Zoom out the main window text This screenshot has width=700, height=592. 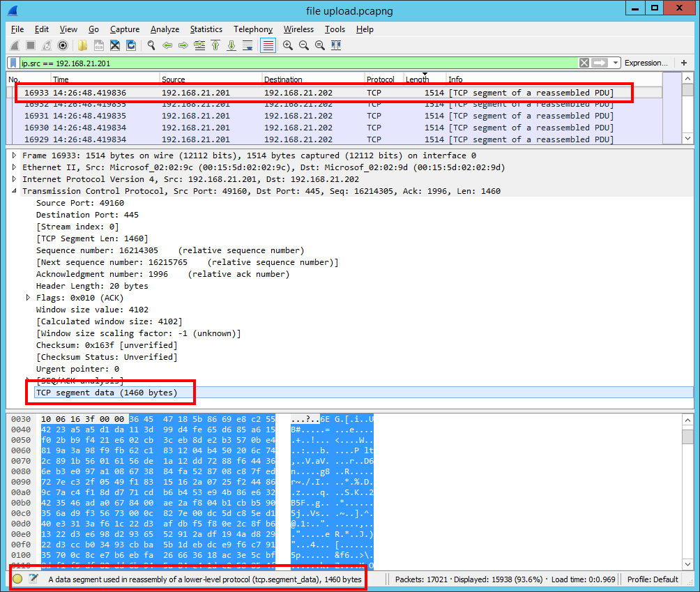[x=304, y=45]
